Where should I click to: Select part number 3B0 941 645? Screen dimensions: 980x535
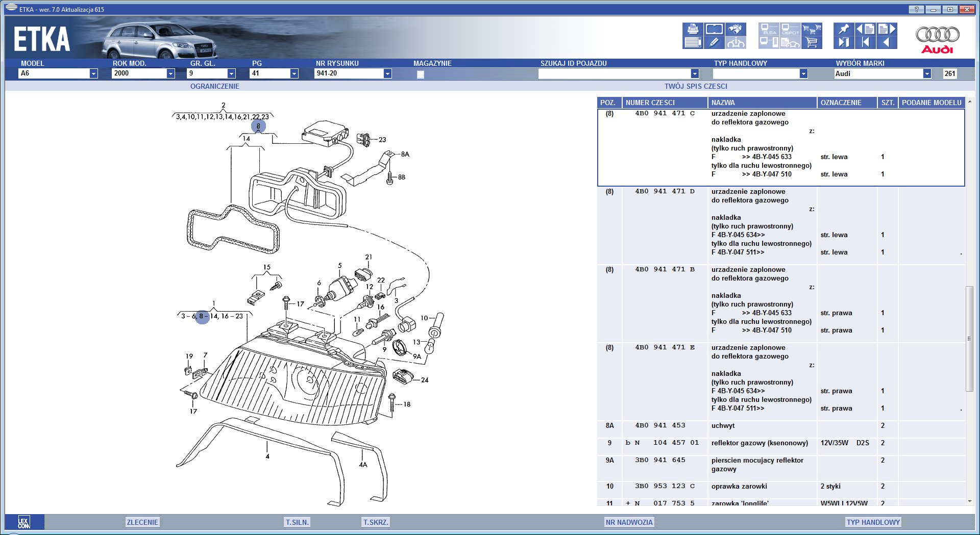click(660, 461)
